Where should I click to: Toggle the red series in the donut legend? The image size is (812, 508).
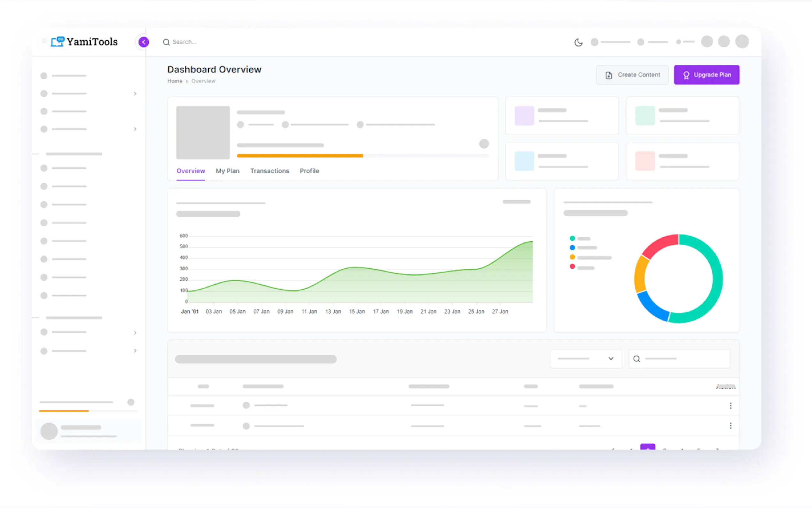[572, 266]
